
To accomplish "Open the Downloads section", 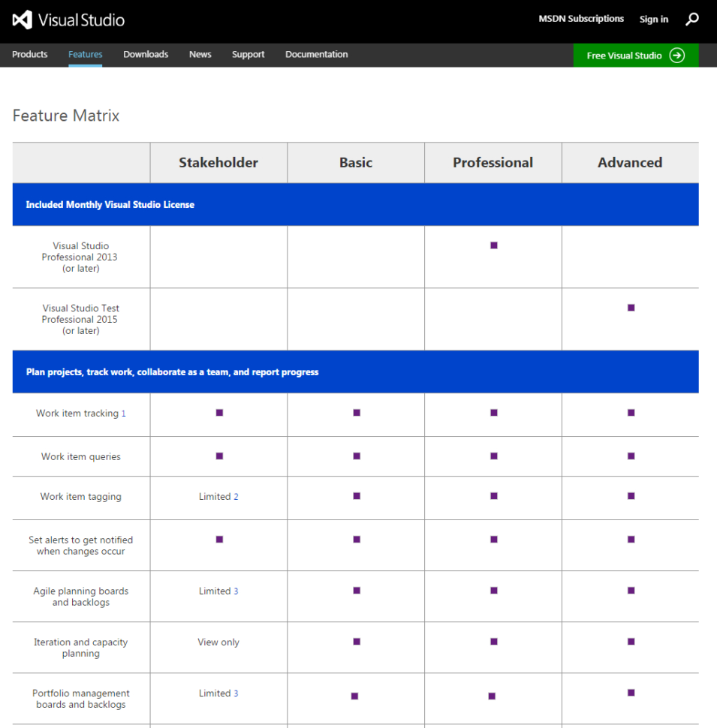I will [145, 54].
